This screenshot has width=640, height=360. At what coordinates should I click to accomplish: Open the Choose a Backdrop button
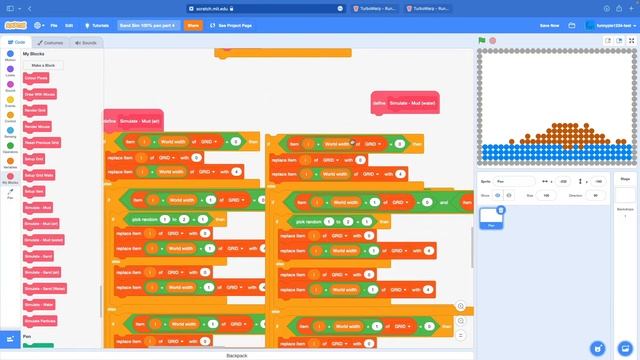tap(625, 349)
